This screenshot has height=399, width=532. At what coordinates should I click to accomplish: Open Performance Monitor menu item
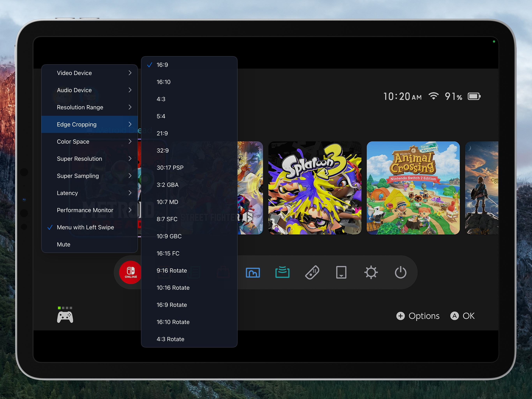pyautogui.click(x=89, y=210)
